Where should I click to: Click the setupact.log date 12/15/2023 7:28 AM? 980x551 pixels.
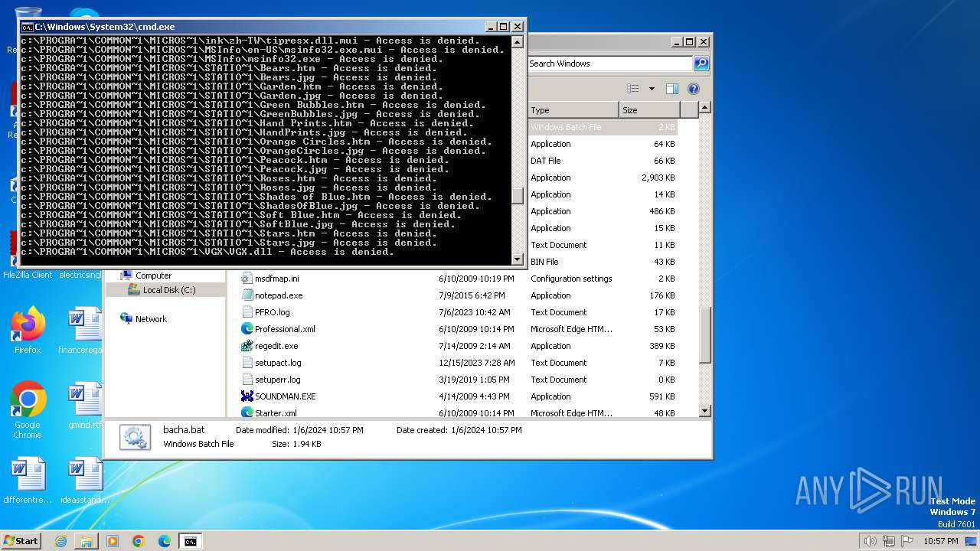pyautogui.click(x=477, y=363)
